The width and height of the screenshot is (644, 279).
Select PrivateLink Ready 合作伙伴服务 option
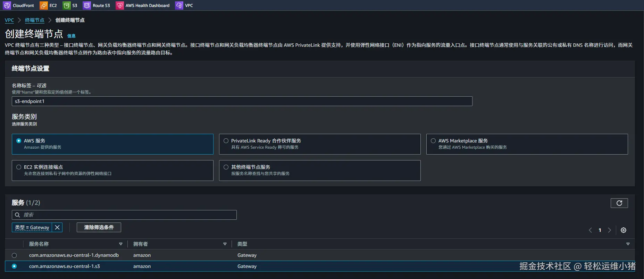tap(320, 144)
